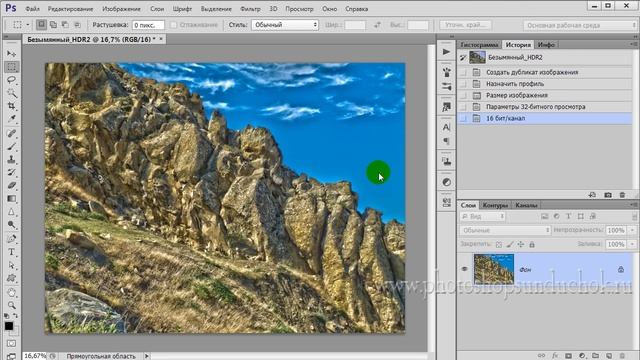Add a layer style (fx)

(555, 356)
